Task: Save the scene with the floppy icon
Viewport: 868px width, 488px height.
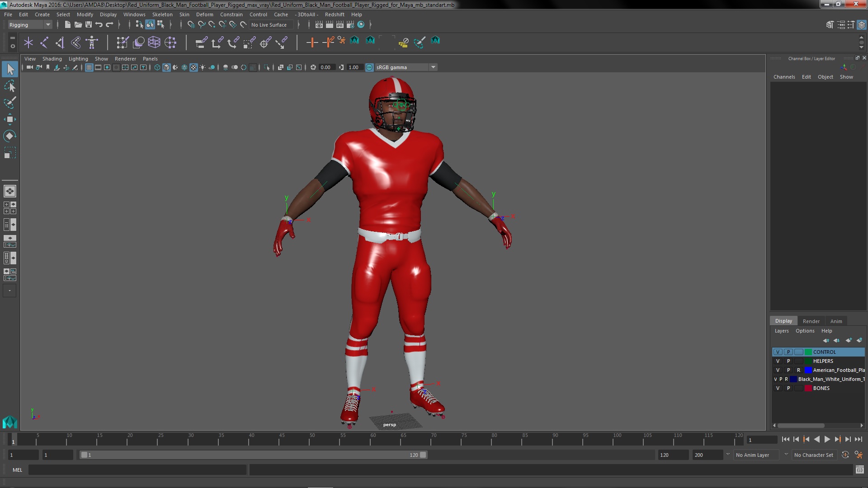Action: pos(89,25)
